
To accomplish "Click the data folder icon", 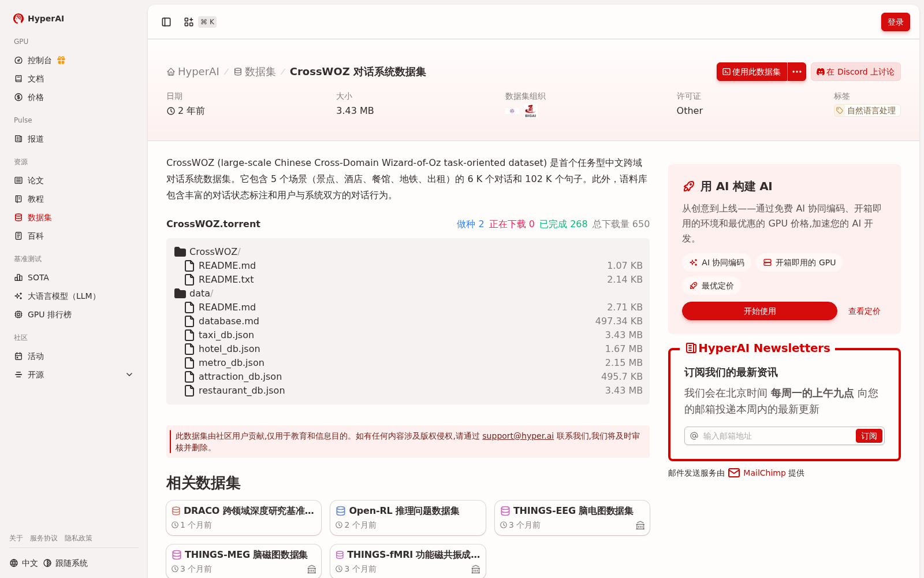I will [x=180, y=293].
